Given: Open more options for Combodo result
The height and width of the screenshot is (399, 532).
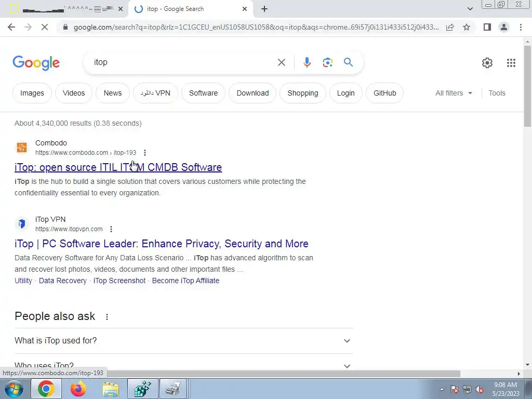Looking at the screenshot, I should click(145, 153).
